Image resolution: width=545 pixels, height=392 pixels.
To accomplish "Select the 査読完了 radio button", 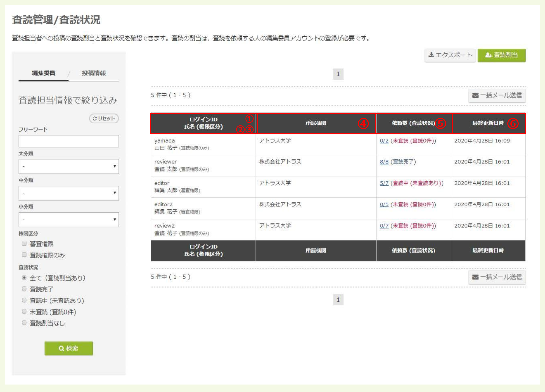I will [x=24, y=289].
